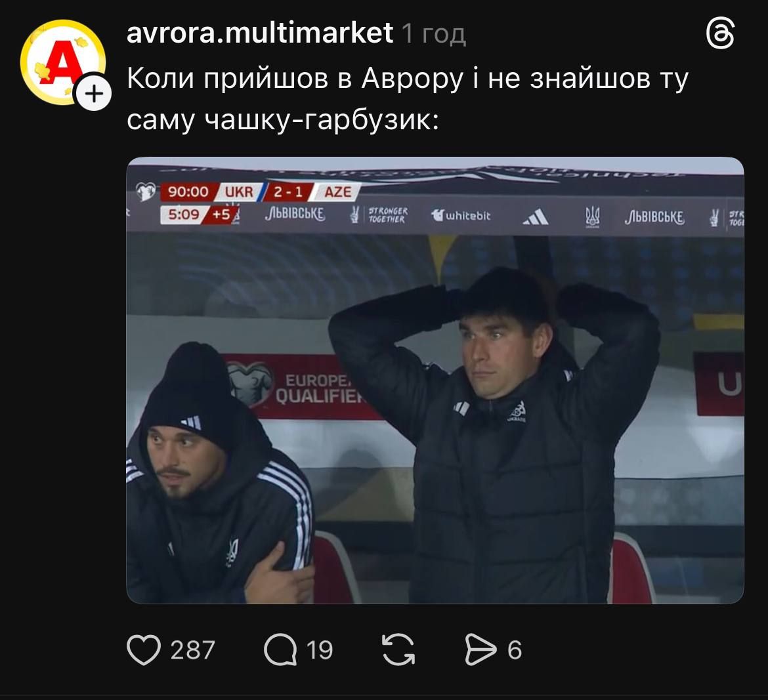Screen dimensions: 768x700
Task: Share the post with the paper plane icon
Action: coord(480,650)
